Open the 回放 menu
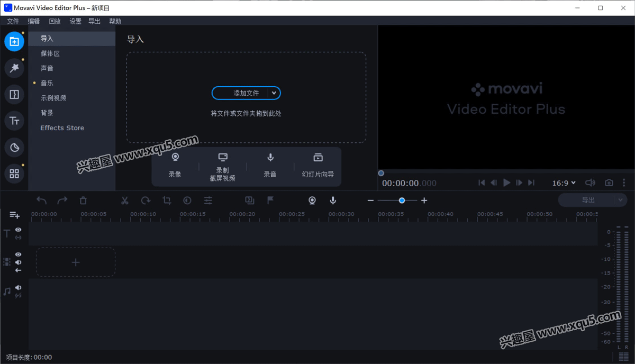This screenshot has width=635, height=364. 55,21
